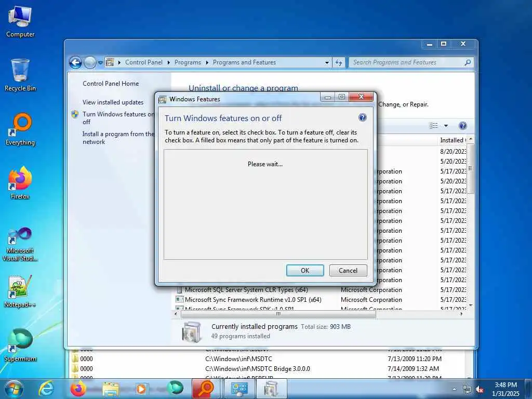
Task: Click scroll right arrow of program list
Action: [x=461, y=314]
